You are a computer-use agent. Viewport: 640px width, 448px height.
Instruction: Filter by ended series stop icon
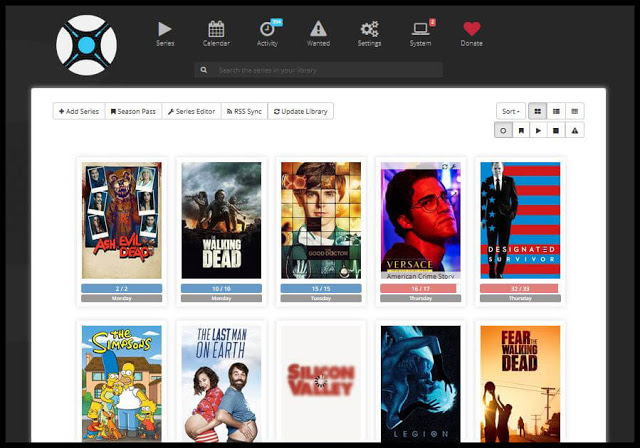coord(557,130)
